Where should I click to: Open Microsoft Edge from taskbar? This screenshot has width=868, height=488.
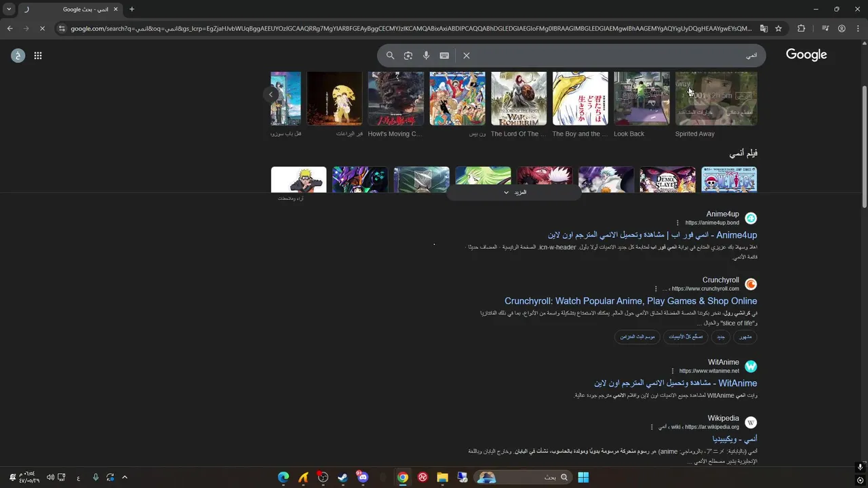pos(283,477)
